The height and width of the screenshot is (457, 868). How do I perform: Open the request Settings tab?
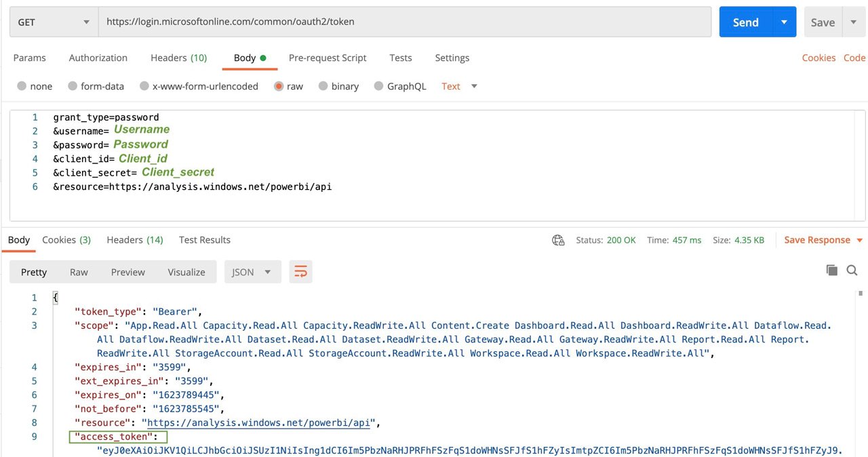452,58
